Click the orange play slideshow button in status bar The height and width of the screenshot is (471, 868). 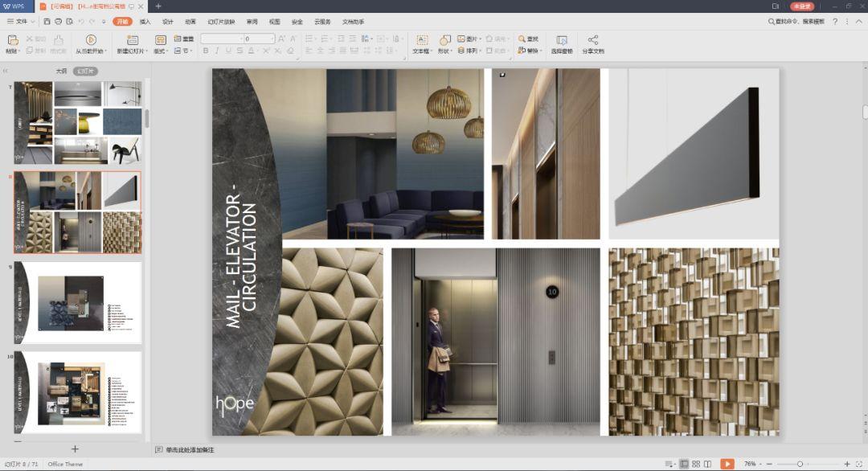(727, 464)
